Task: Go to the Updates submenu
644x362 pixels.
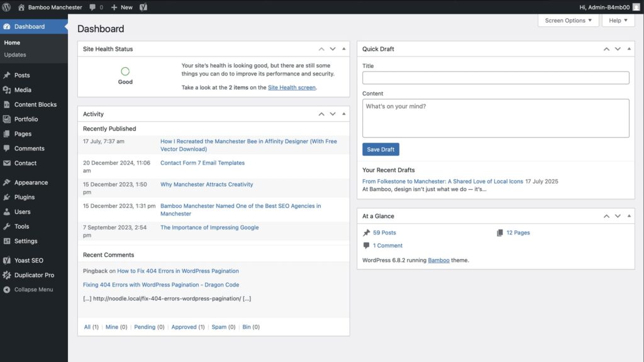Action: click(15, 55)
